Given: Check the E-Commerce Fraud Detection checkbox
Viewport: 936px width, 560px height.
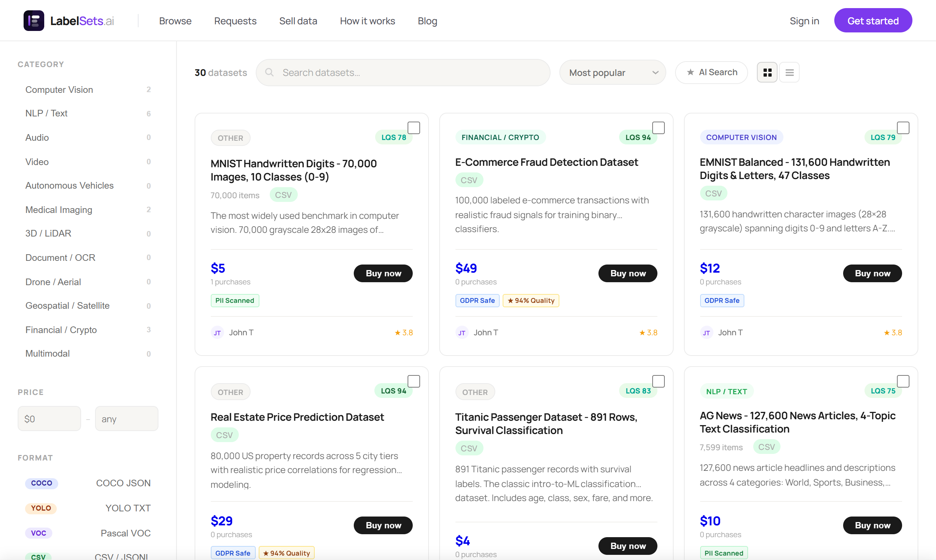Looking at the screenshot, I should (658, 128).
